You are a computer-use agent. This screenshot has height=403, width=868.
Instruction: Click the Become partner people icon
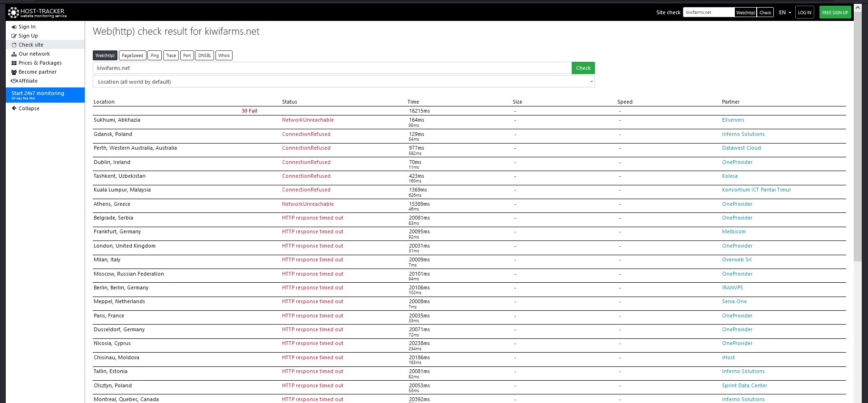[x=14, y=72]
